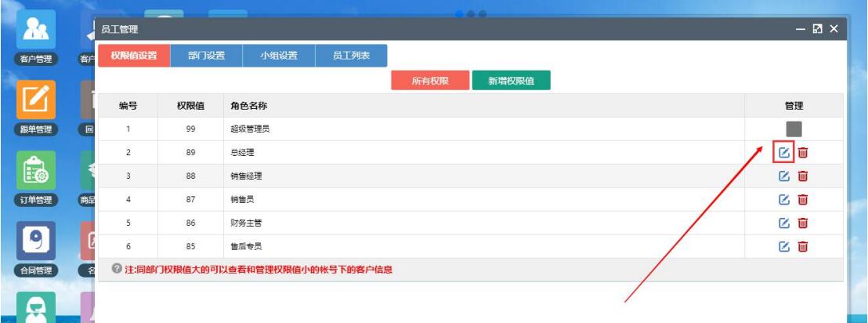Edit the 销售员 role row
This screenshot has height=323, width=868.
pos(783,199)
